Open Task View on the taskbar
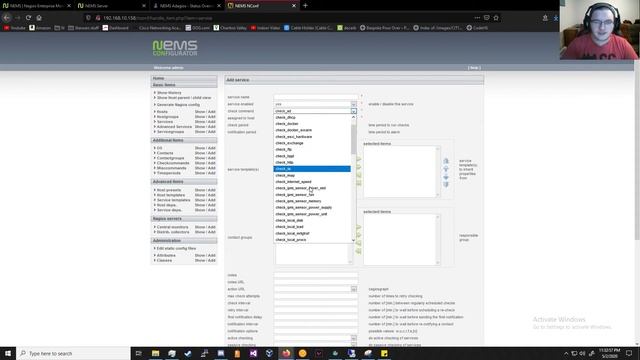Image resolution: width=640 pixels, height=360 pixels. (x=138, y=353)
